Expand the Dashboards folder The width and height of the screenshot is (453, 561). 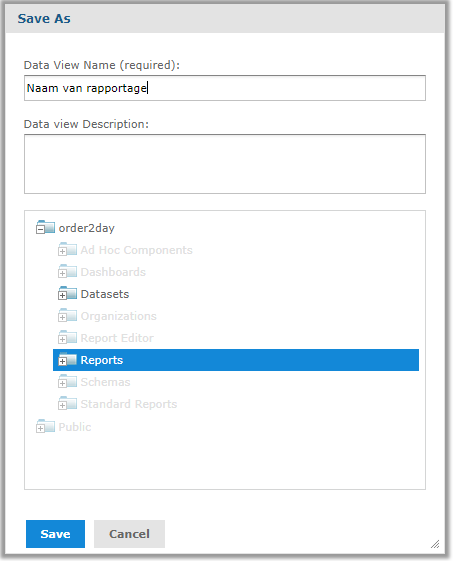tap(62, 274)
